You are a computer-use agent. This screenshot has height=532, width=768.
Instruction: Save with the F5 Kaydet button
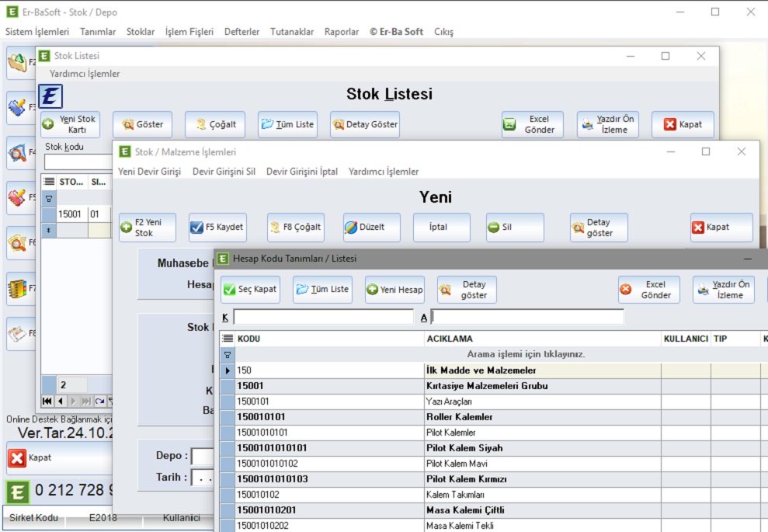217,228
